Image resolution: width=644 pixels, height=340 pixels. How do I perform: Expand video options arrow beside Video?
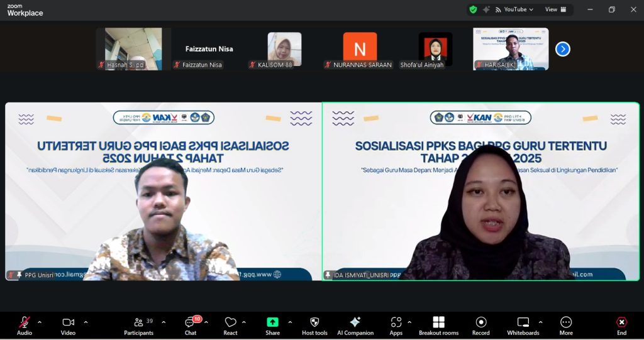click(86, 322)
